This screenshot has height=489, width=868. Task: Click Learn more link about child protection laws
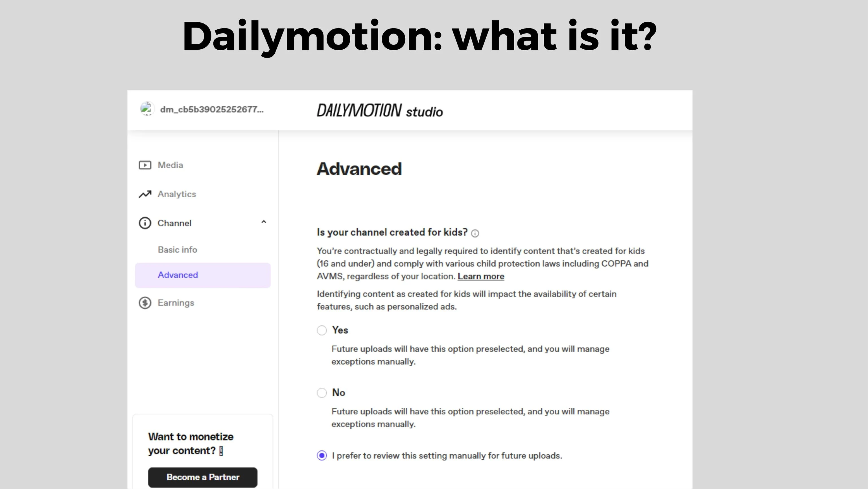click(480, 276)
